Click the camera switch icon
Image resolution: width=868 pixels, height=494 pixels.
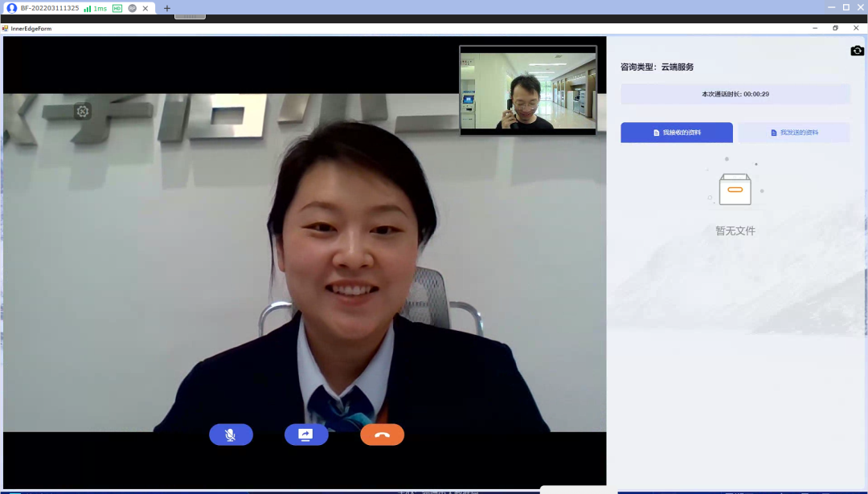[857, 51]
